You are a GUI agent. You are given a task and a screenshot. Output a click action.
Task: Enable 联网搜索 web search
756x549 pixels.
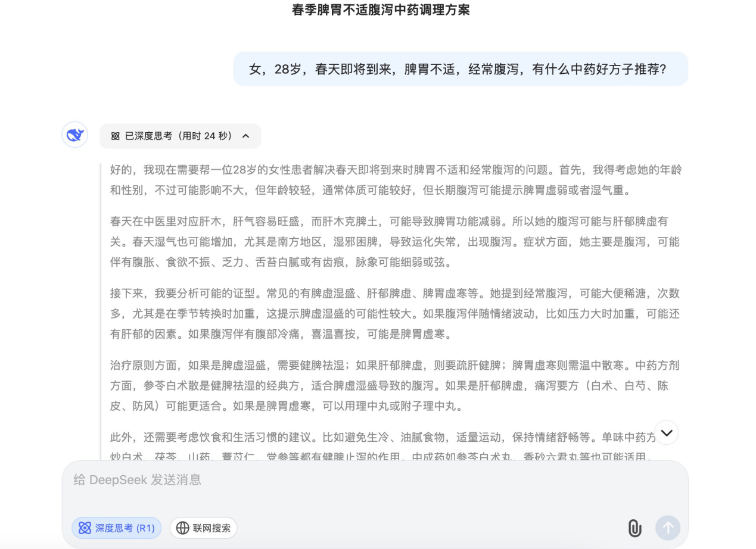tap(203, 528)
